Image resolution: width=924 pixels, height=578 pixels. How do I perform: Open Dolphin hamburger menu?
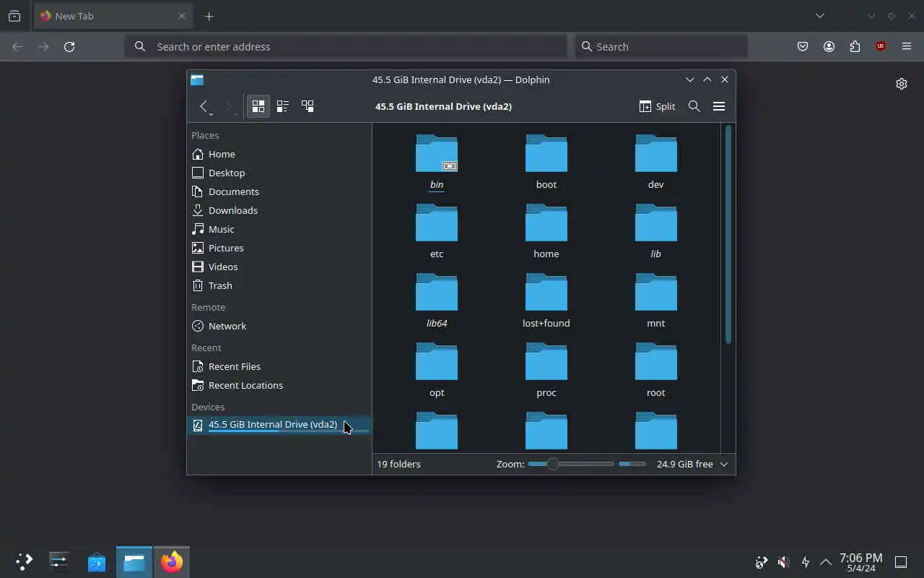tap(719, 106)
